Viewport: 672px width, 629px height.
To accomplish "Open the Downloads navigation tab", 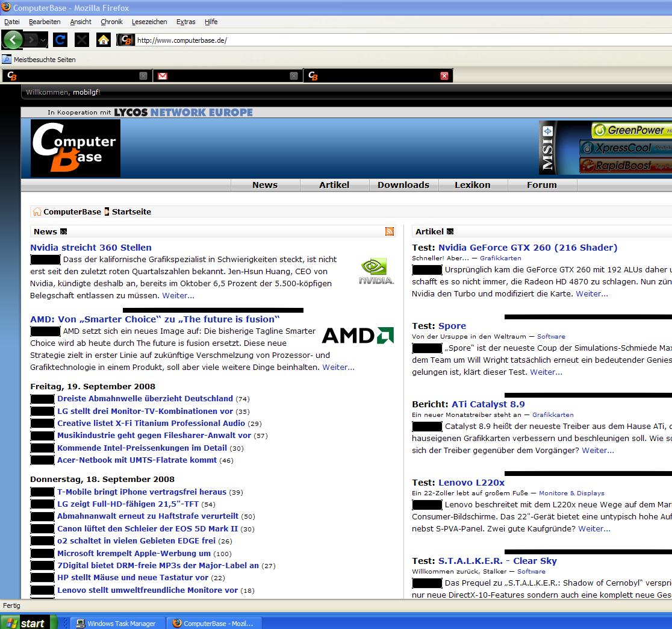I will point(403,185).
